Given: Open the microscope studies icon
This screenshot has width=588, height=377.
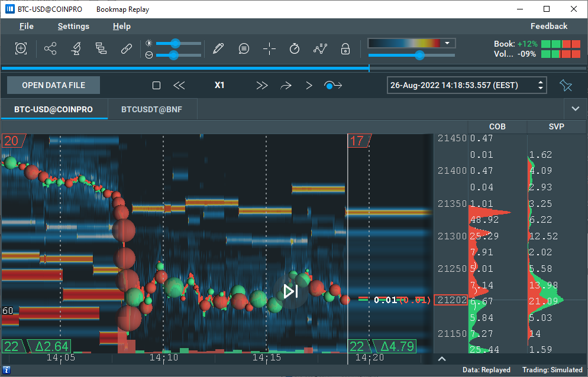Looking at the screenshot, I should click(x=76, y=49).
